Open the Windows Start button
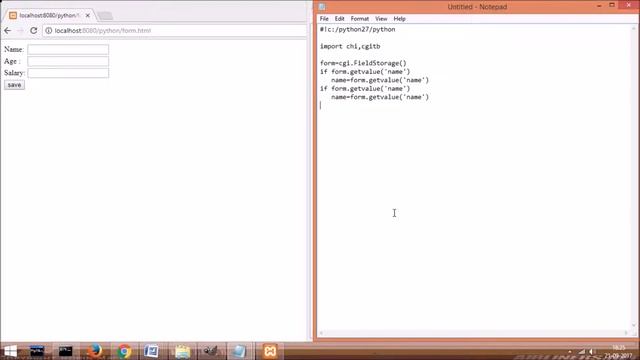Viewport: 640px width, 360px height. pos(10,351)
